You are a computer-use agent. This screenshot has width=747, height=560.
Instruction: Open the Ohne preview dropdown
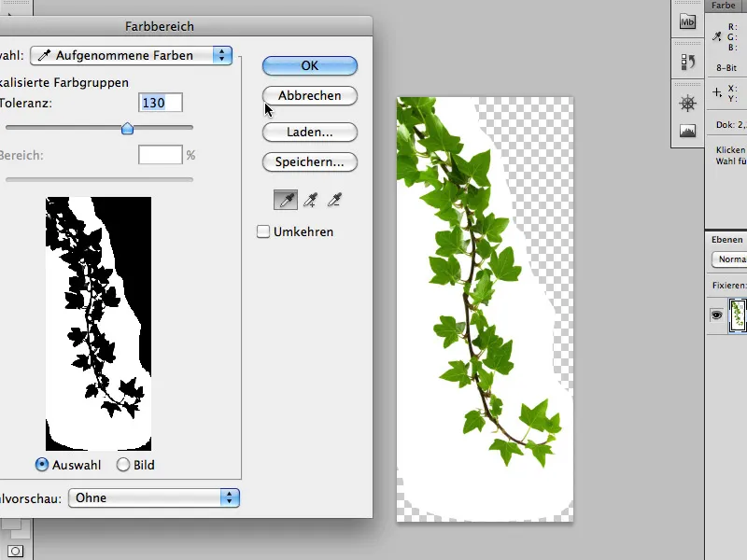[x=154, y=498]
